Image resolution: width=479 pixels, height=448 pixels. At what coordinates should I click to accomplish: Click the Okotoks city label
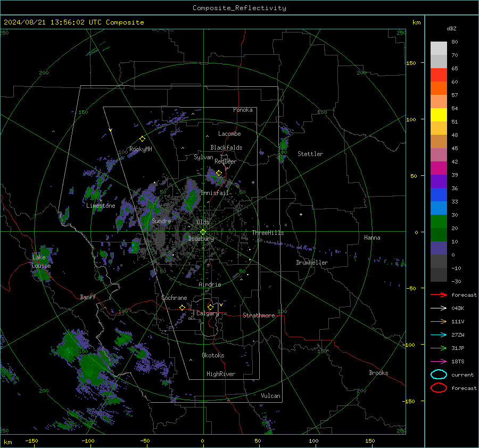point(213,355)
